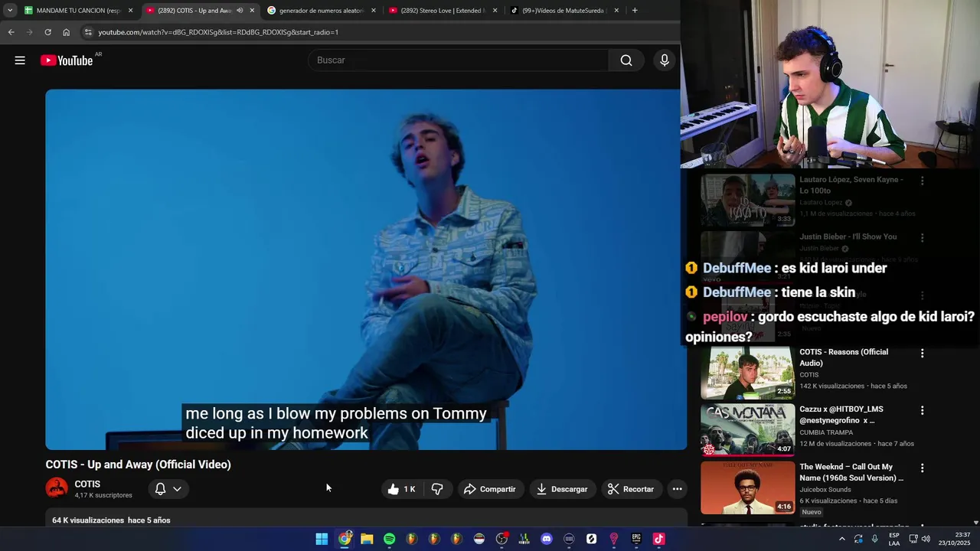
Task: Open the taskbar microphone indicator
Action: tap(874, 539)
